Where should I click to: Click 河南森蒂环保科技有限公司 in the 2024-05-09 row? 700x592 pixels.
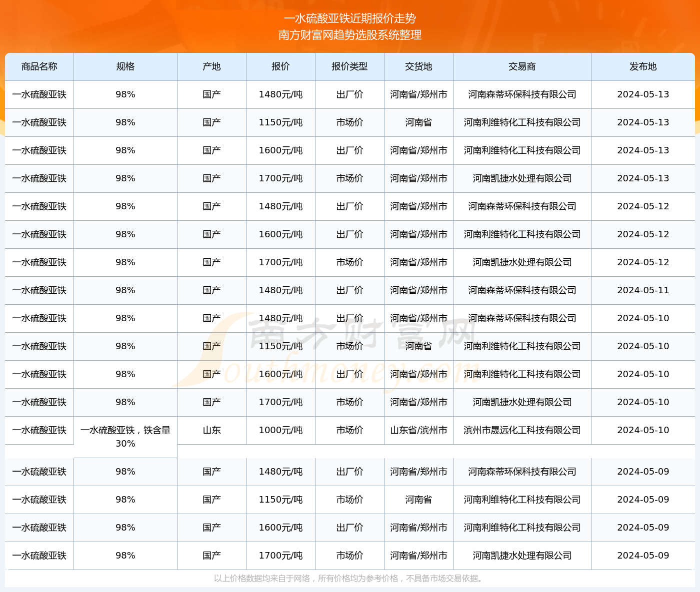[x=522, y=472]
